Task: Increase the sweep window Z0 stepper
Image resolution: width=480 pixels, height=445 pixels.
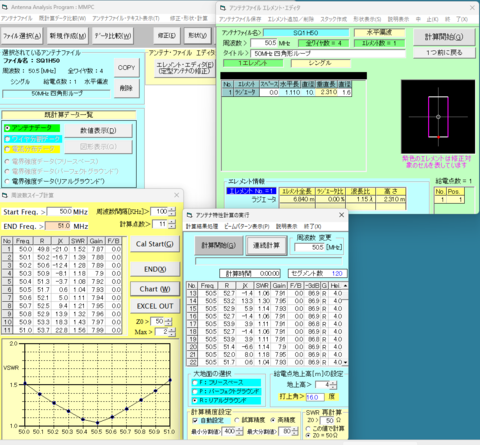Action: (168, 320)
